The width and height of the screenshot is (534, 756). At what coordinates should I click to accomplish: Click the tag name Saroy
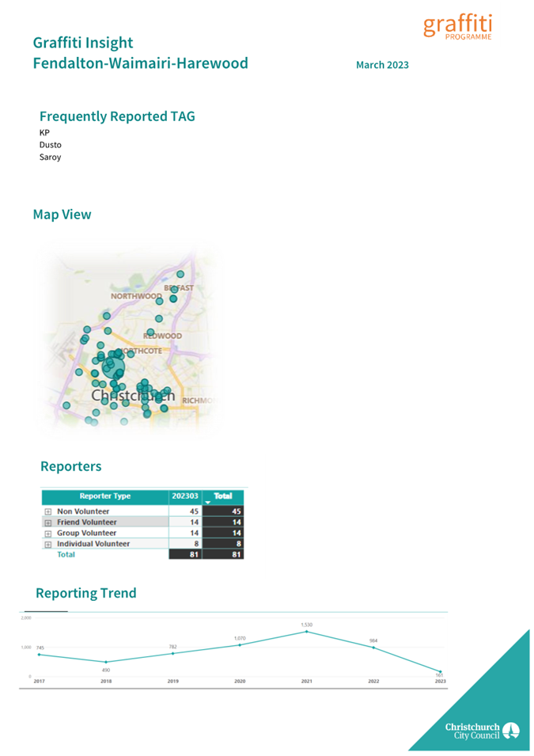[x=50, y=158]
